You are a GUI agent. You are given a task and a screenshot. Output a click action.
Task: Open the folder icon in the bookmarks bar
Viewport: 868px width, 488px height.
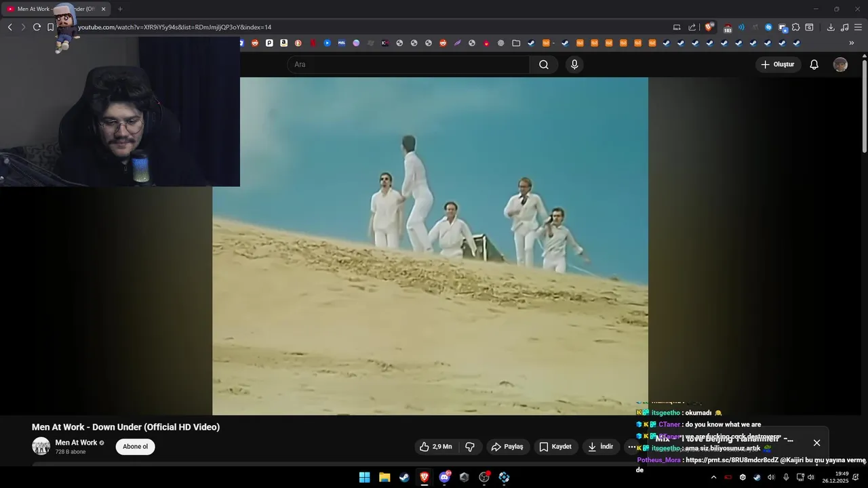point(516,43)
